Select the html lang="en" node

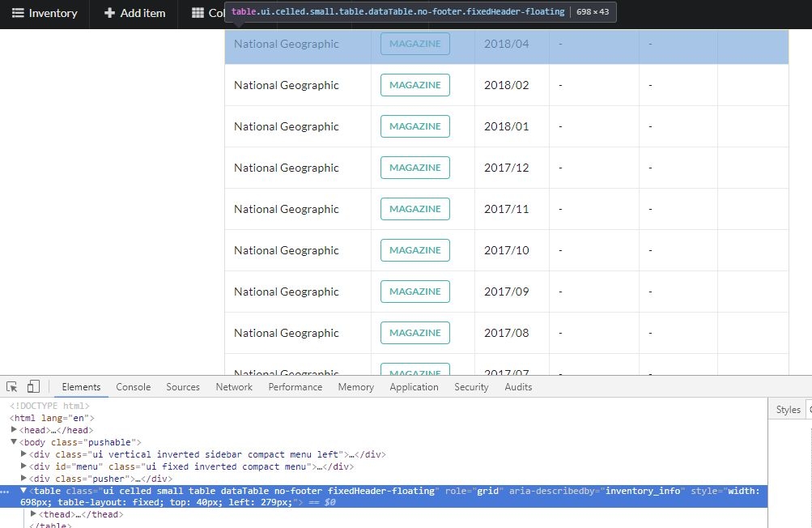pyautogui.click(x=52, y=418)
